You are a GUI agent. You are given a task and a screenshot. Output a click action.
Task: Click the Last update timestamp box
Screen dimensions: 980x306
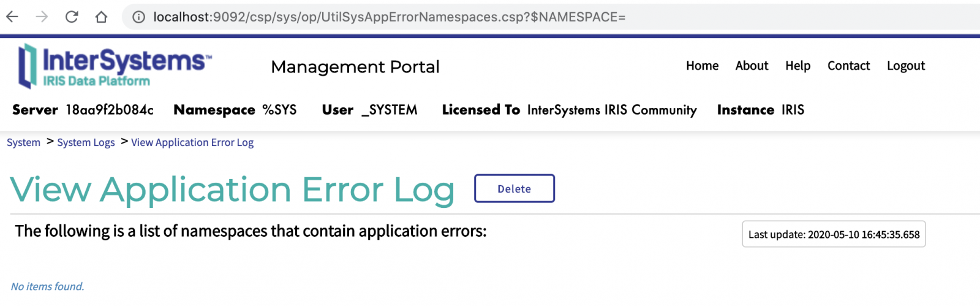point(834,234)
